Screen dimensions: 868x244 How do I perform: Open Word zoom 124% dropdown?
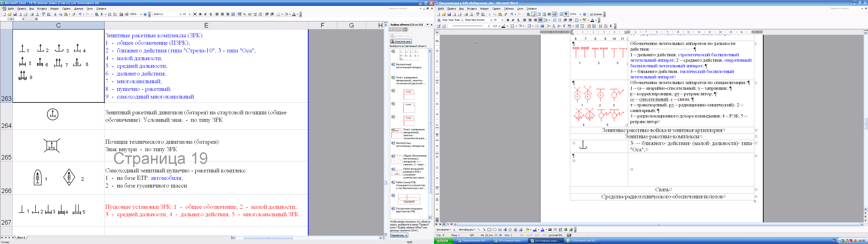580,14
